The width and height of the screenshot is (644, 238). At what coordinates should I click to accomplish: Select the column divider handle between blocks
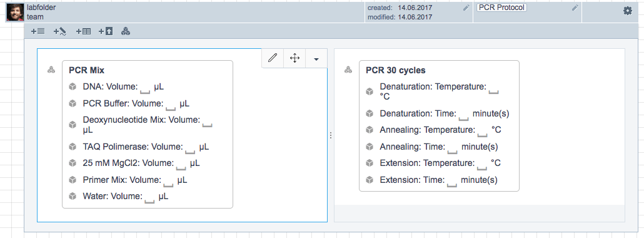click(x=331, y=135)
